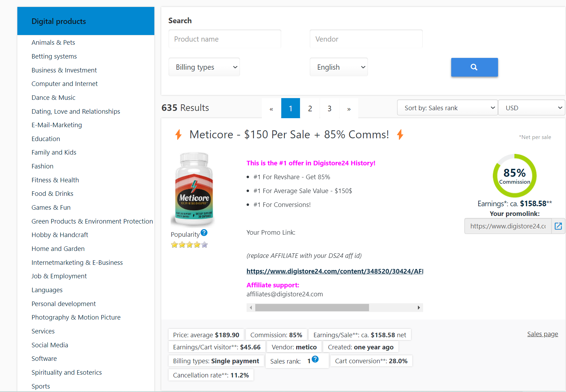Image resolution: width=566 pixels, height=392 pixels.
Task: Open the Sales page link
Action: point(542,334)
